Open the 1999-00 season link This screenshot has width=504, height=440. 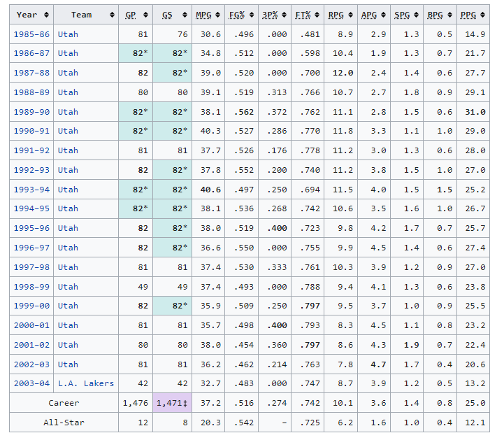(31, 306)
